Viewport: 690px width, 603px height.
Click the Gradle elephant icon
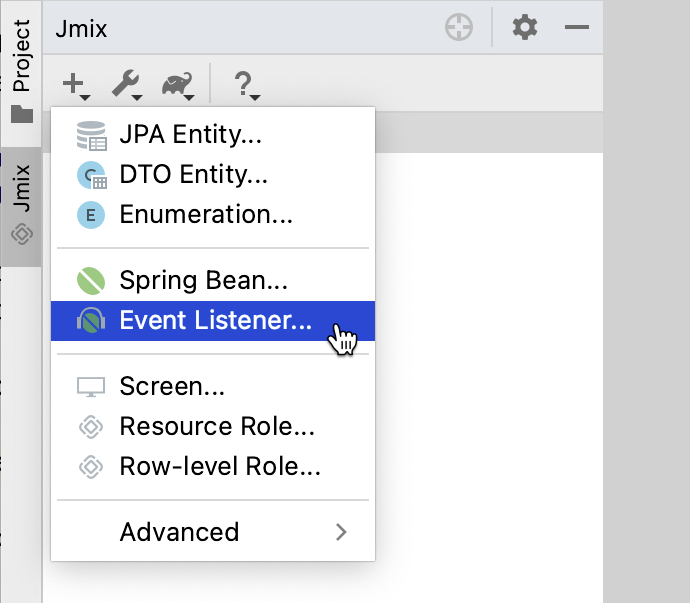click(x=180, y=85)
